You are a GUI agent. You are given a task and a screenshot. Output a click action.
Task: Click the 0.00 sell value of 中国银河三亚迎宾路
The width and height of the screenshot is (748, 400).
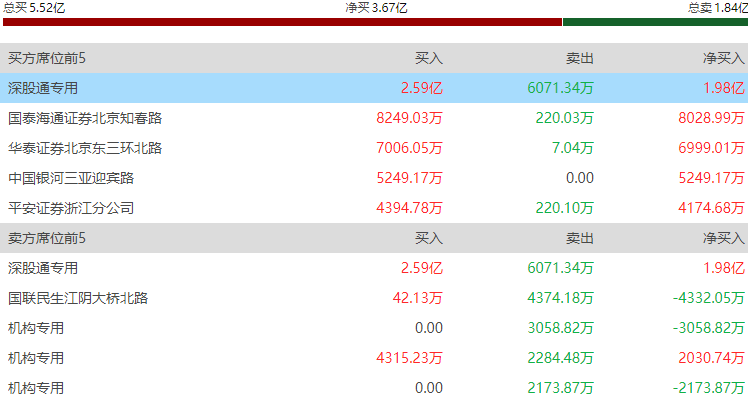(580, 178)
